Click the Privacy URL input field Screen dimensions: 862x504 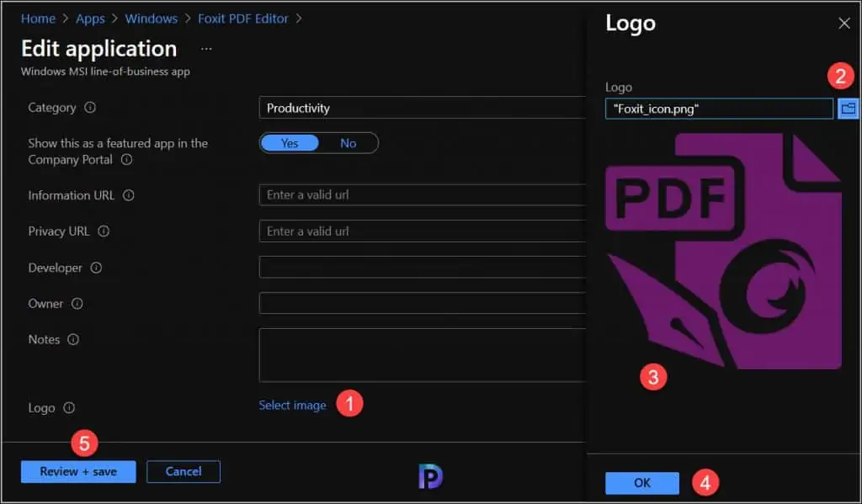[423, 231]
